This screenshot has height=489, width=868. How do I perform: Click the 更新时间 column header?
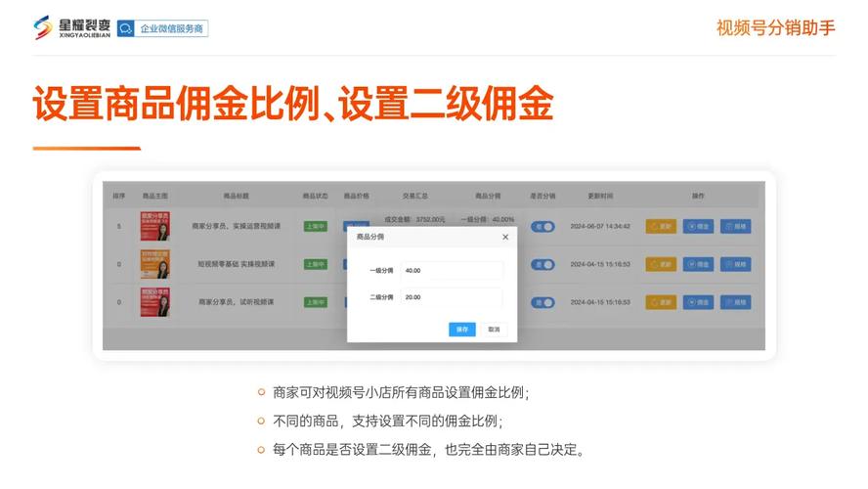point(600,196)
